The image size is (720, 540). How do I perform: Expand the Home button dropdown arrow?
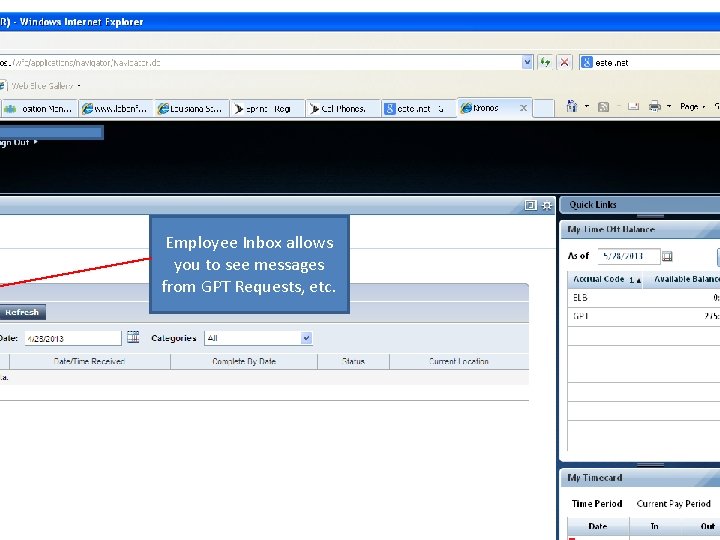586,107
